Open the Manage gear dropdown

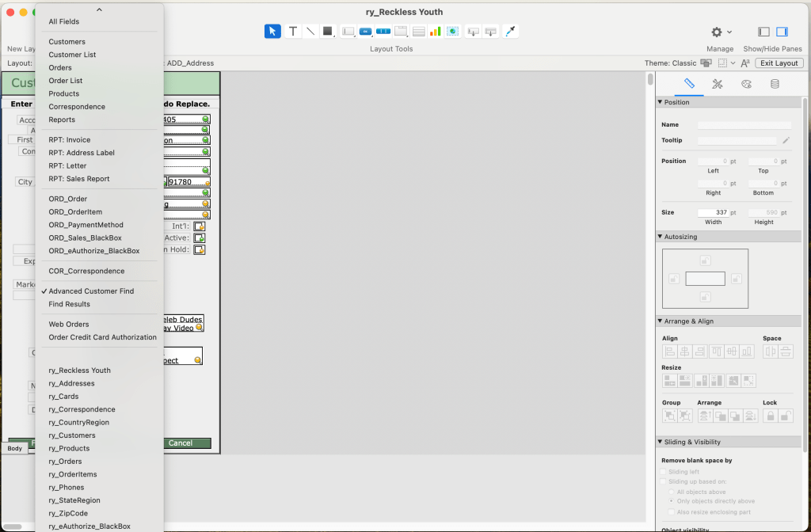720,32
